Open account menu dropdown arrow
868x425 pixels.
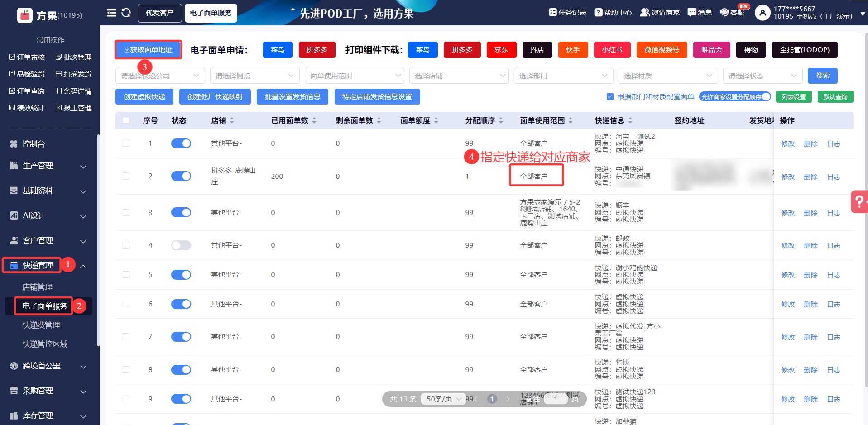click(x=863, y=14)
